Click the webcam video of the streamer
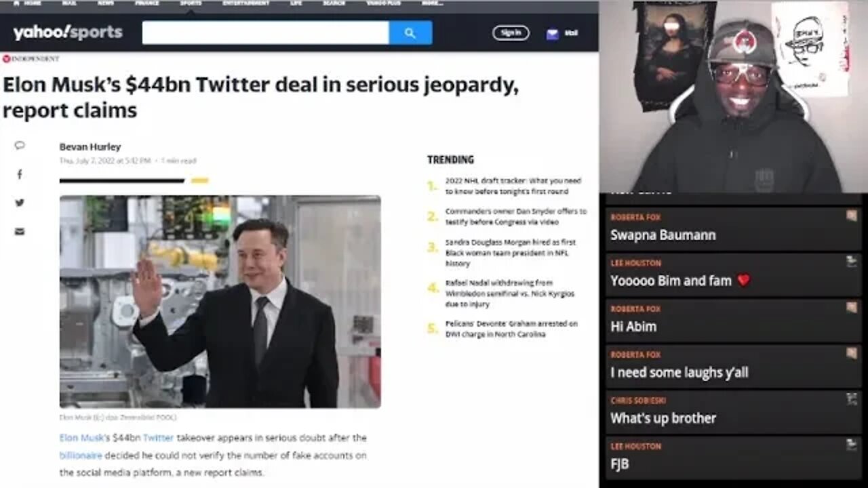Screen dimensions: 868x488 click(733, 96)
